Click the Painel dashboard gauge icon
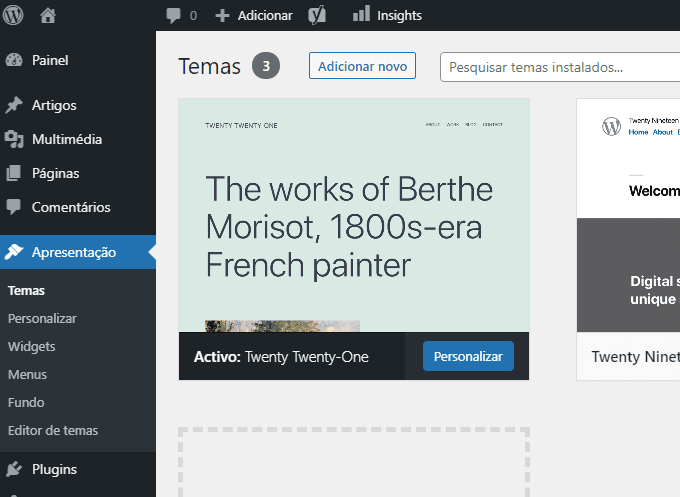Image resolution: width=680 pixels, height=497 pixels. coord(14,60)
